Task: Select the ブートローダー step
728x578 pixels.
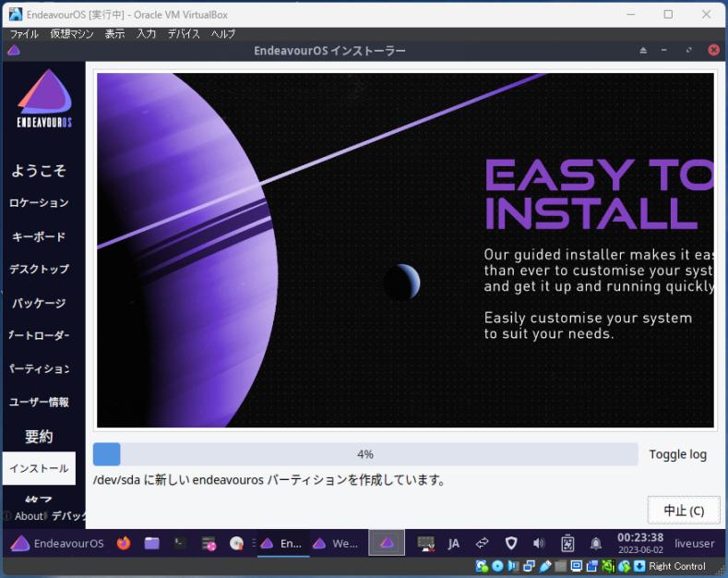Action: [x=39, y=335]
